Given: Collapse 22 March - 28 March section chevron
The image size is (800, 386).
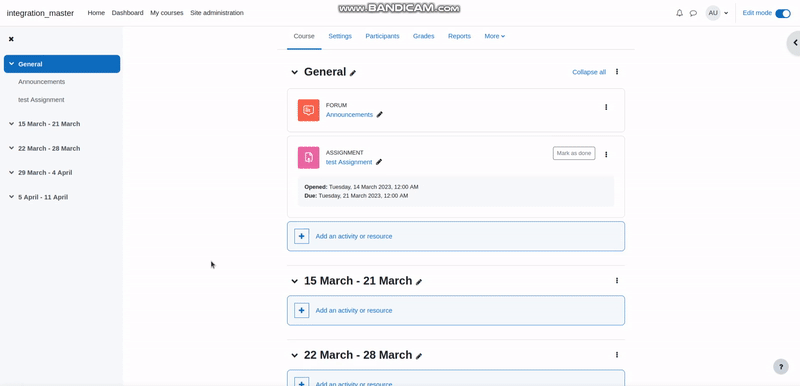Looking at the screenshot, I should (x=294, y=355).
